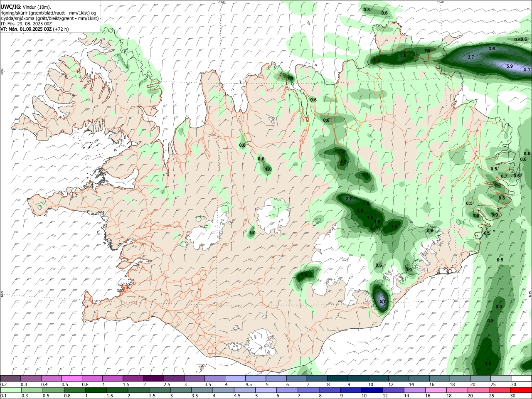Select the 'UWC/IG: Vindur (10m)' title line

click(x=26, y=7)
